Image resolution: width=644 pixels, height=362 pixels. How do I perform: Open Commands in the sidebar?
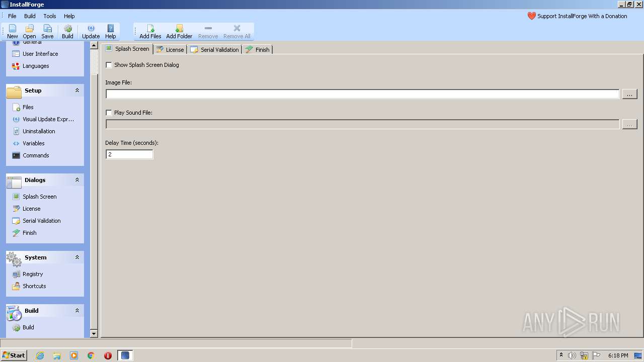click(31, 155)
